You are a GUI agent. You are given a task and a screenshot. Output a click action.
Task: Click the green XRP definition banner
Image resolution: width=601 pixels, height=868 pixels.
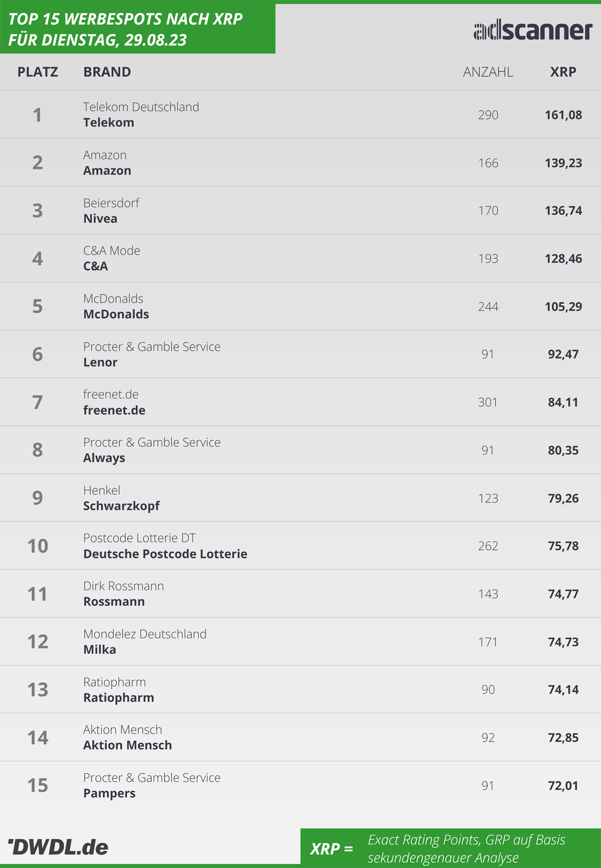(x=451, y=848)
